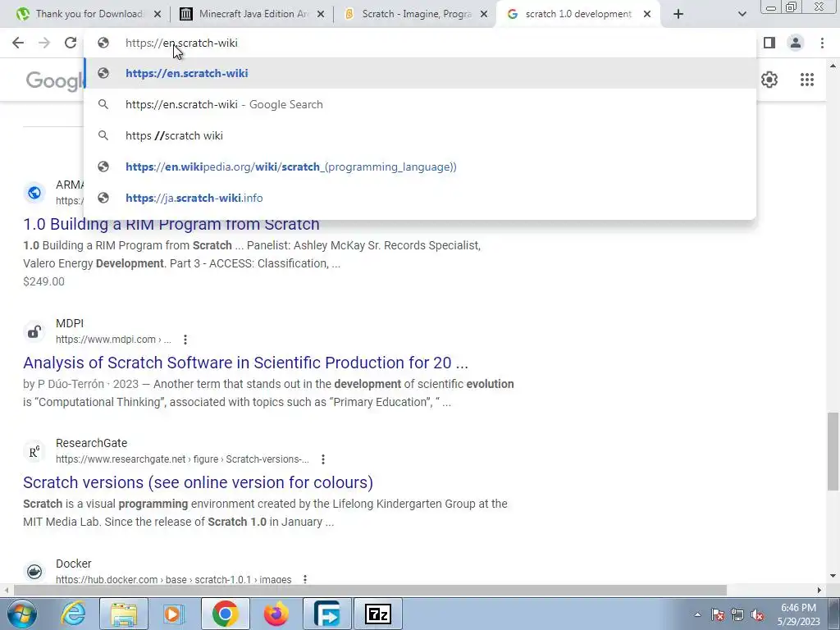Viewport: 840px width, 630px height.
Task: Switch to Chrome in the taskbar
Action: (x=225, y=614)
